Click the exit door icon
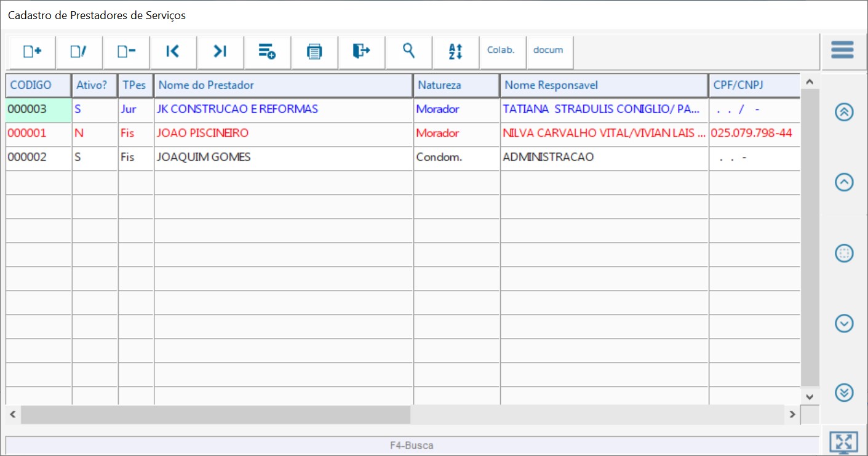This screenshot has height=456, width=868. point(361,52)
